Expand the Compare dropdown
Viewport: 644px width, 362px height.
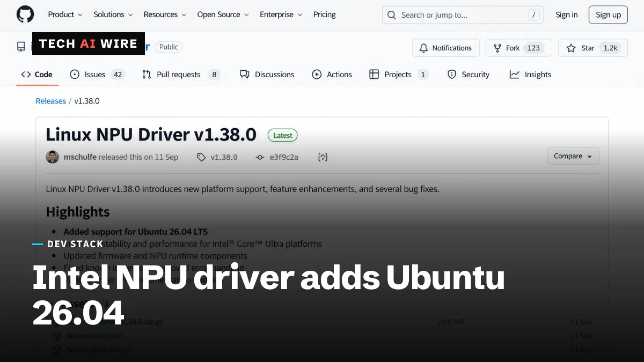573,156
